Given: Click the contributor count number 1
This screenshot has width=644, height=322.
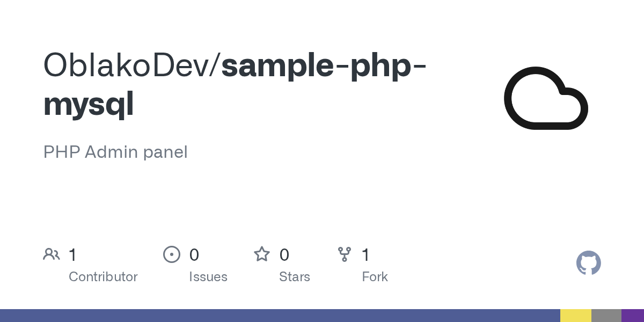Looking at the screenshot, I should click(73, 255).
